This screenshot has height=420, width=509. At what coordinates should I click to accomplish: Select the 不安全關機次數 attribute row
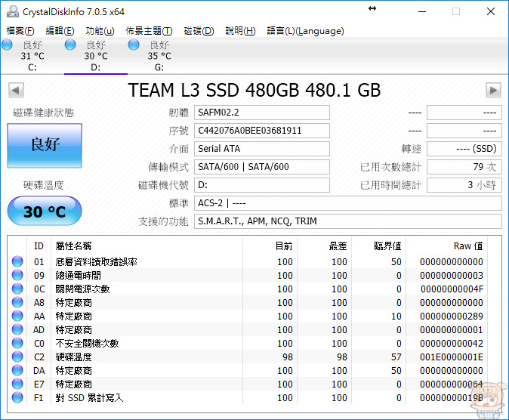click(248, 344)
